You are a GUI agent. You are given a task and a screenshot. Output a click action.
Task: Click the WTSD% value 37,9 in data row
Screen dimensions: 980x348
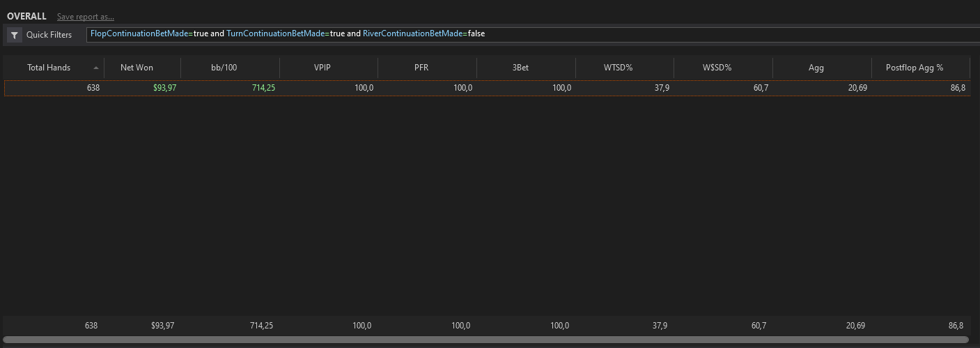click(662, 88)
